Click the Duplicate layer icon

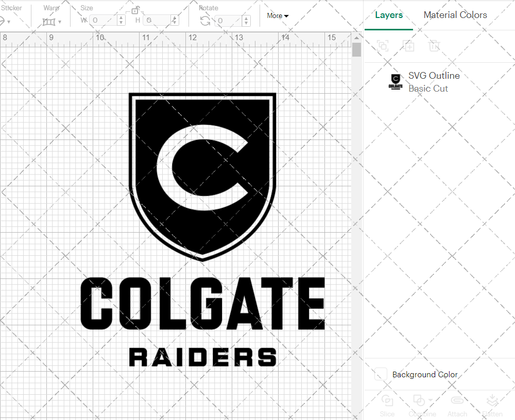pyautogui.click(x=409, y=46)
